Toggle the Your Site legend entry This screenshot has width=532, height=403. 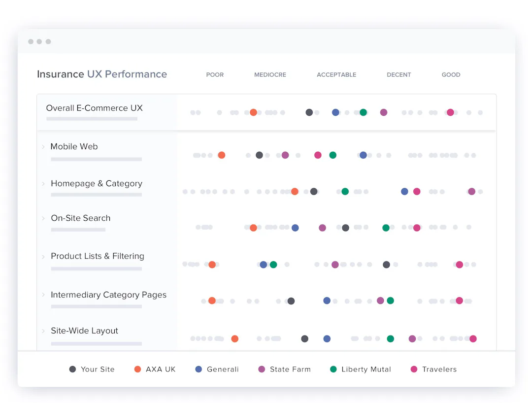click(x=92, y=369)
